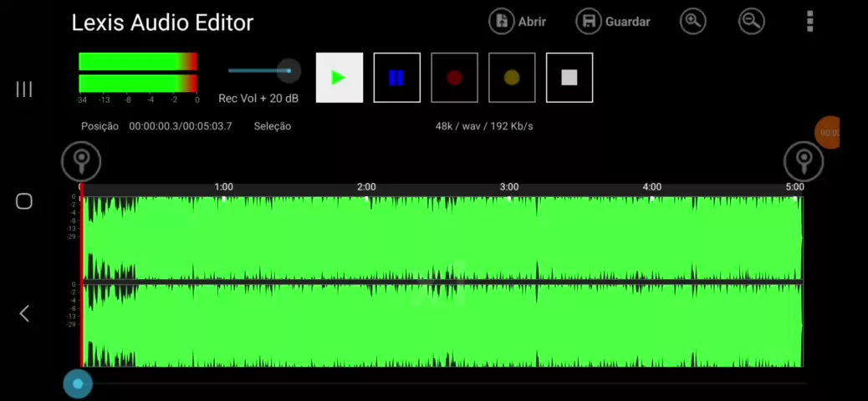
Task: Open Android recent apps button
Action: pyautogui.click(x=23, y=89)
